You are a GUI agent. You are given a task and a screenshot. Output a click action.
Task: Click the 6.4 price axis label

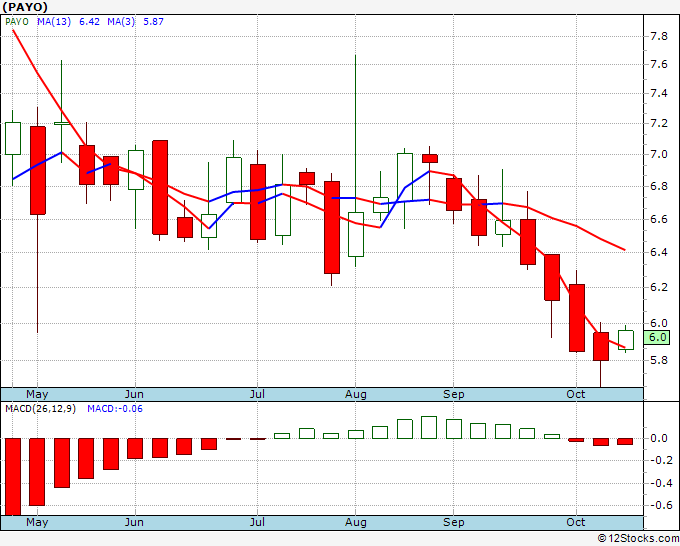pos(659,252)
